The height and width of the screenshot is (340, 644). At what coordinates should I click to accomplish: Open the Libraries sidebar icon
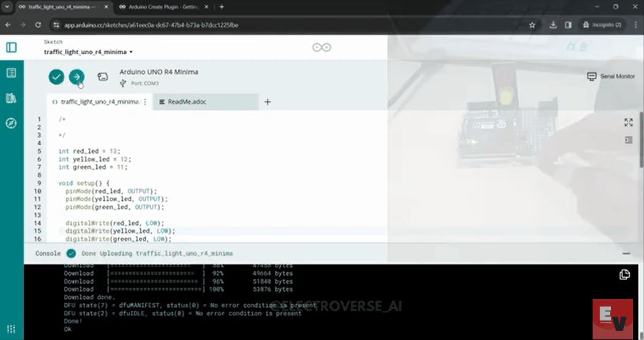coord(12,98)
